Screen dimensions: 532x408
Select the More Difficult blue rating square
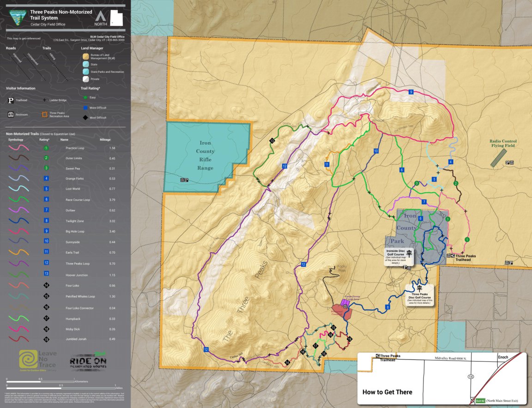[86, 107]
